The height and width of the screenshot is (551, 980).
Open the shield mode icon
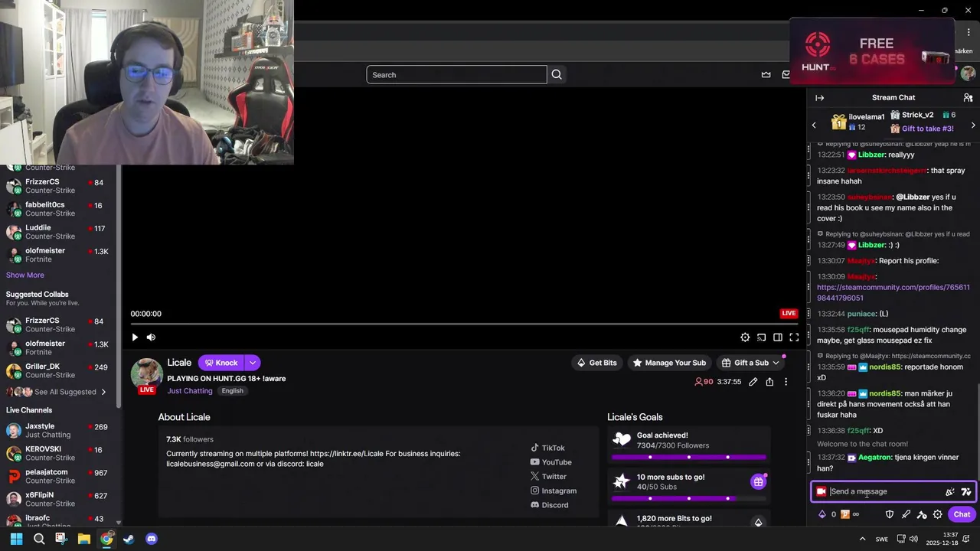[x=890, y=514]
